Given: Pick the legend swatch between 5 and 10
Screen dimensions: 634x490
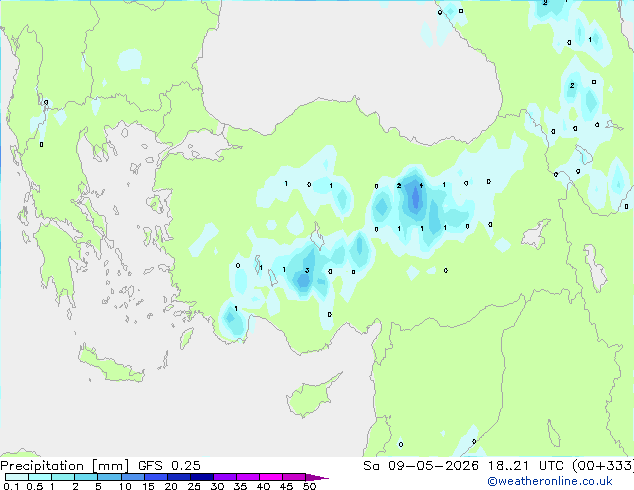Looking at the screenshot, I should pos(109,477).
